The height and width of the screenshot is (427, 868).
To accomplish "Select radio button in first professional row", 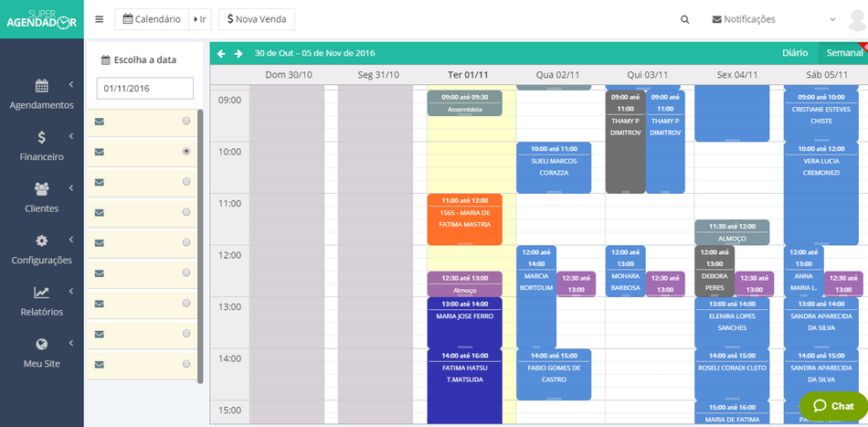I will (186, 121).
